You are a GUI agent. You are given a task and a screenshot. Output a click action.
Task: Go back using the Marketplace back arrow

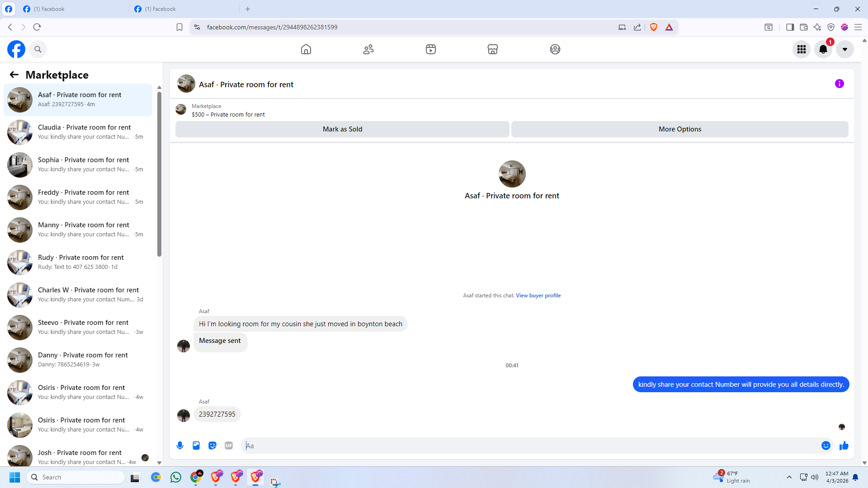coord(14,75)
